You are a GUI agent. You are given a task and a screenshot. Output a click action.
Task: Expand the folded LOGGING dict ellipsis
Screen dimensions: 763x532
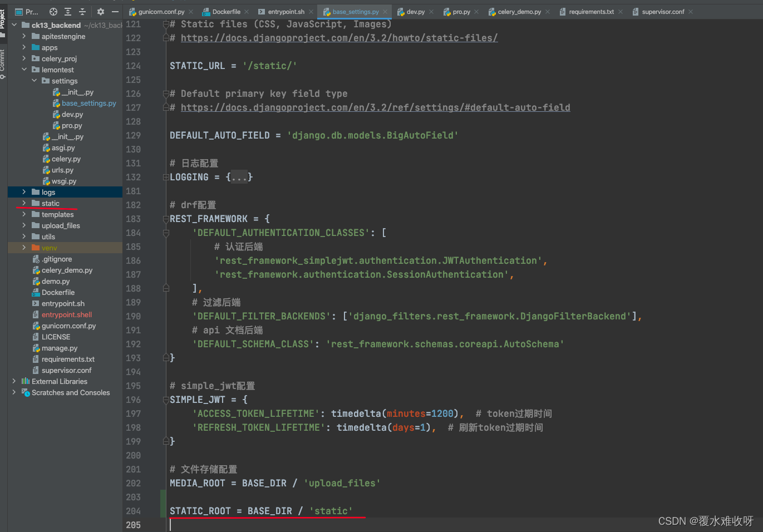click(239, 177)
